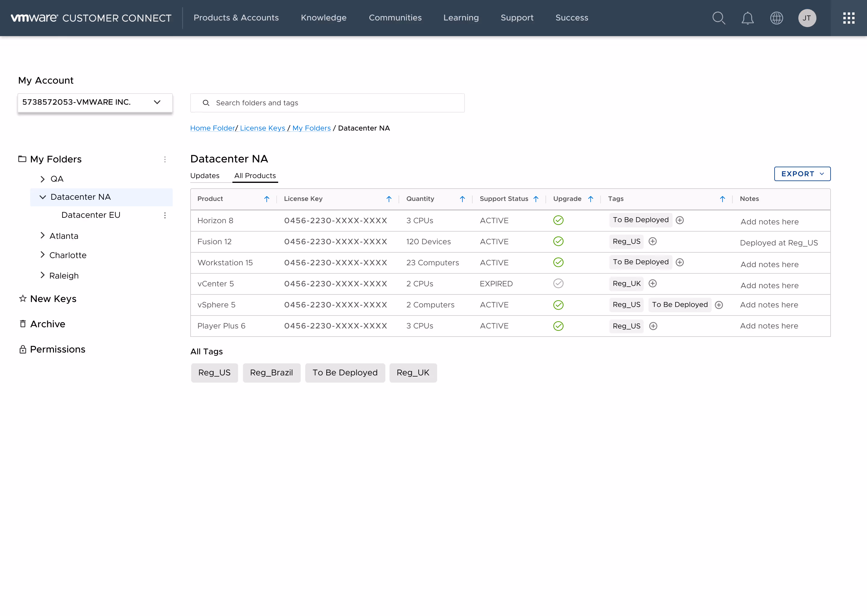Screen dimensions: 867x616
Task: Collapse the Datacenter NA folder
Action: (x=42, y=197)
